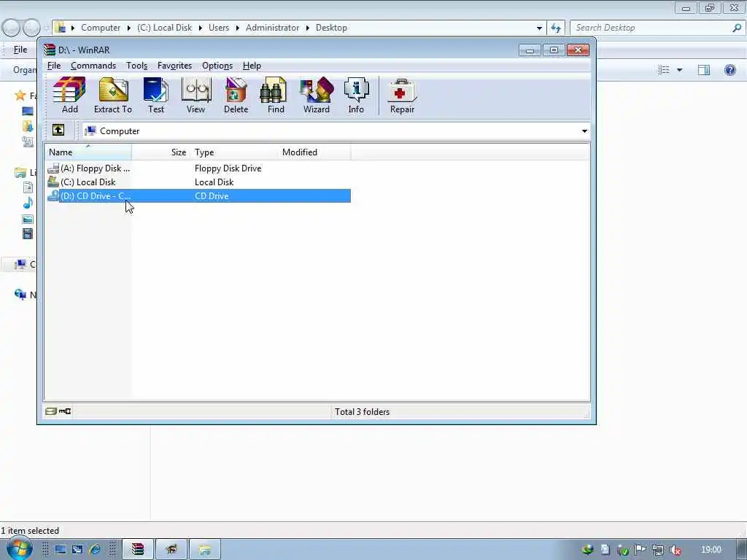
Task: Open the View file tool
Action: [196, 96]
